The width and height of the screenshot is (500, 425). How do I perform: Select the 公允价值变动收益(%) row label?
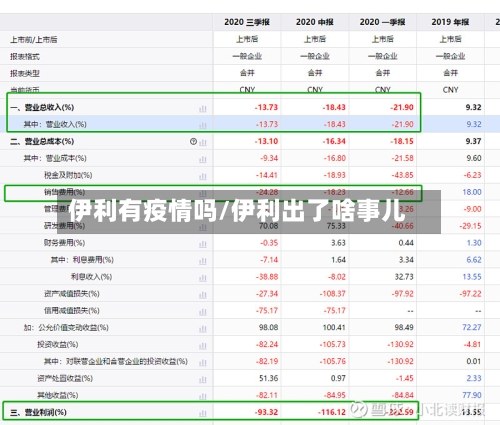coord(73,328)
